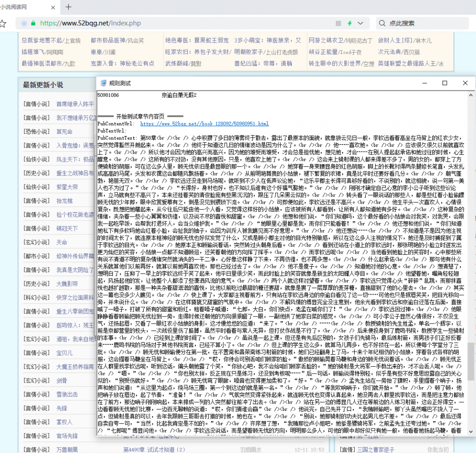This screenshot has height=455, width=476.
Task: Open 兽妃凶猛：帝尊，请躺 link
Action: coord(263,63)
